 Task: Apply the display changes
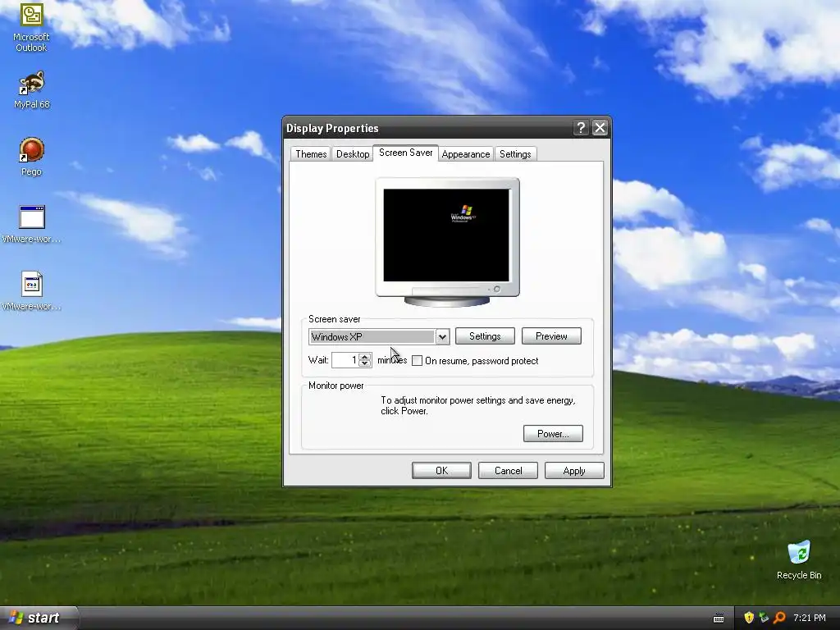[x=574, y=470]
